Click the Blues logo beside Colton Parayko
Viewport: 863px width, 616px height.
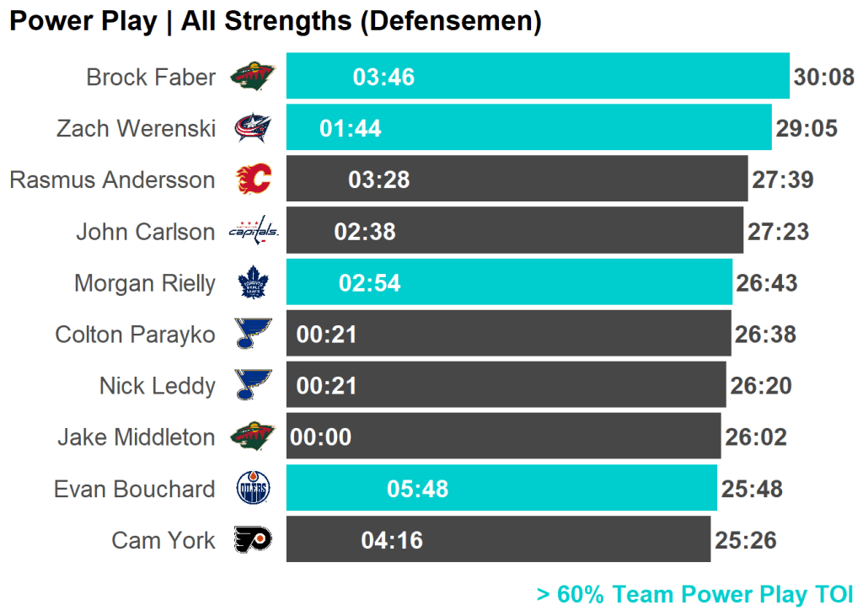(253, 335)
